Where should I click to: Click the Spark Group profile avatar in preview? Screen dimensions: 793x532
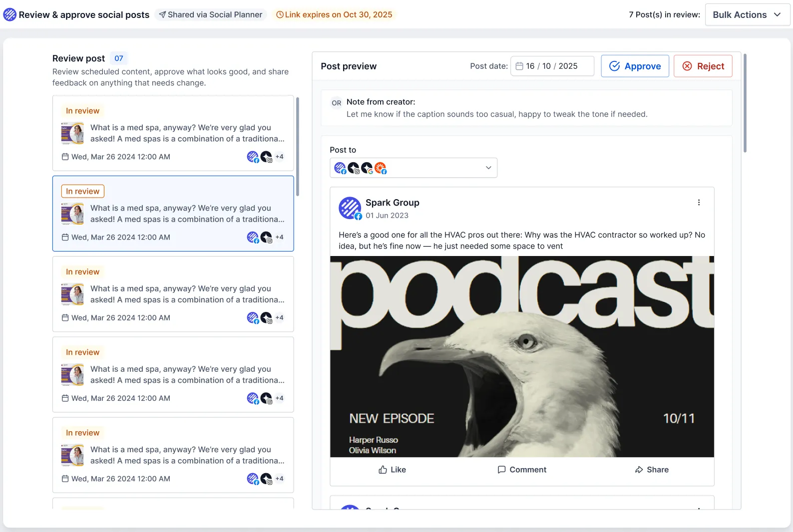point(350,208)
